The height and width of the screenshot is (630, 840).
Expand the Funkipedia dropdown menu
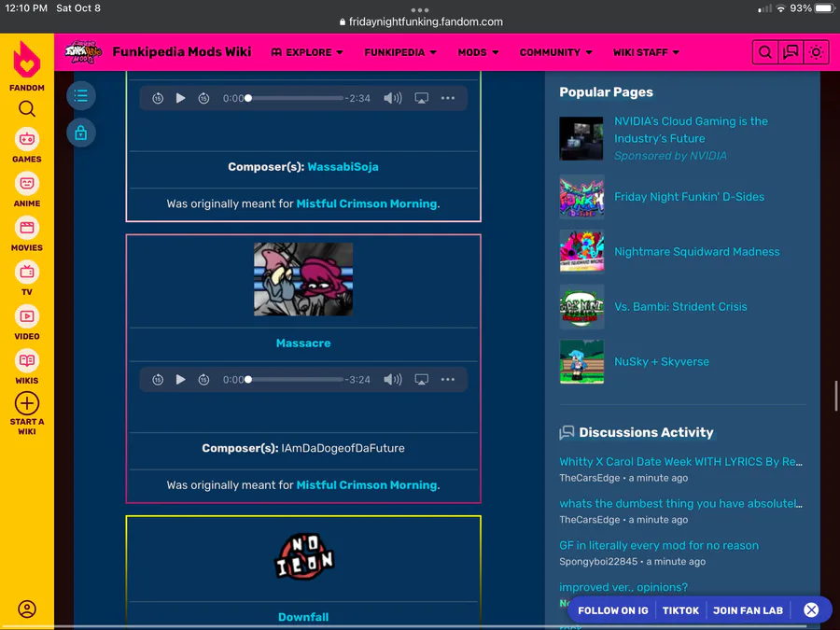[400, 52]
